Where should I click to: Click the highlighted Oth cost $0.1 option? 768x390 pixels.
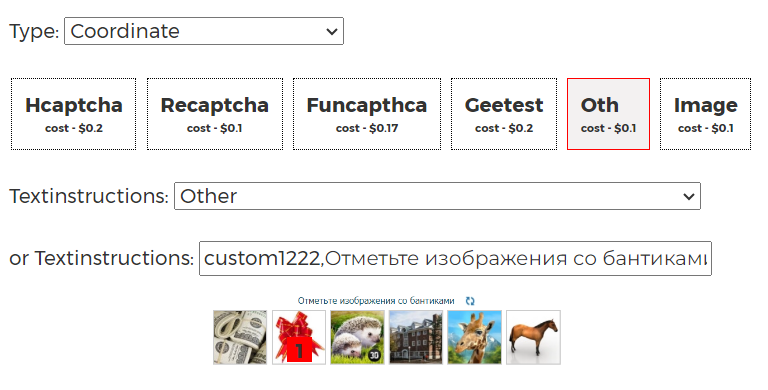(608, 114)
